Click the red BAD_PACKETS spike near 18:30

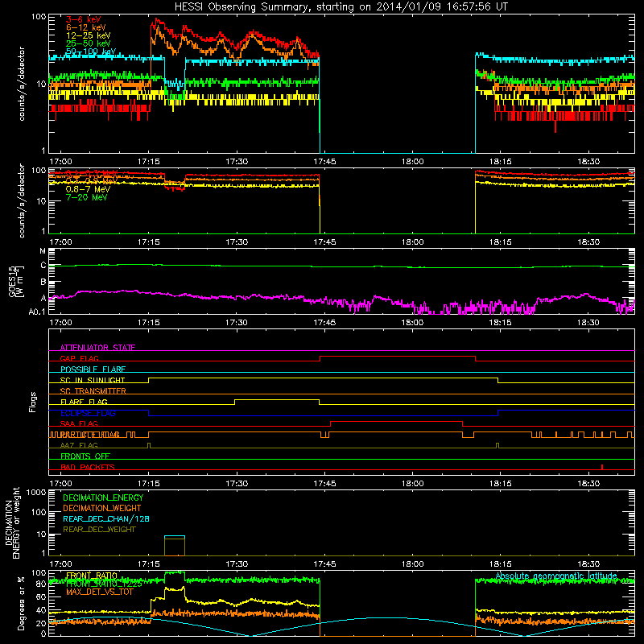pyautogui.click(x=602, y=467)
